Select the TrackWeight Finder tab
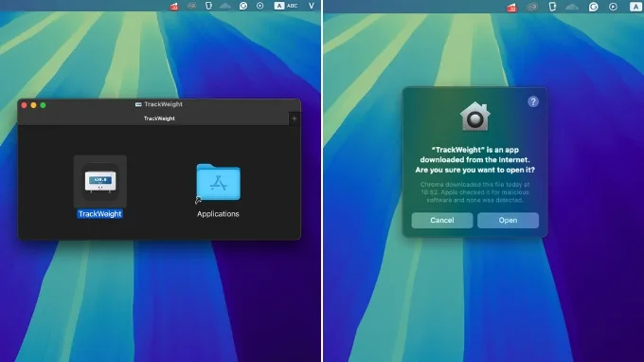This screenshot has width=644, height=362. [159, 118]
